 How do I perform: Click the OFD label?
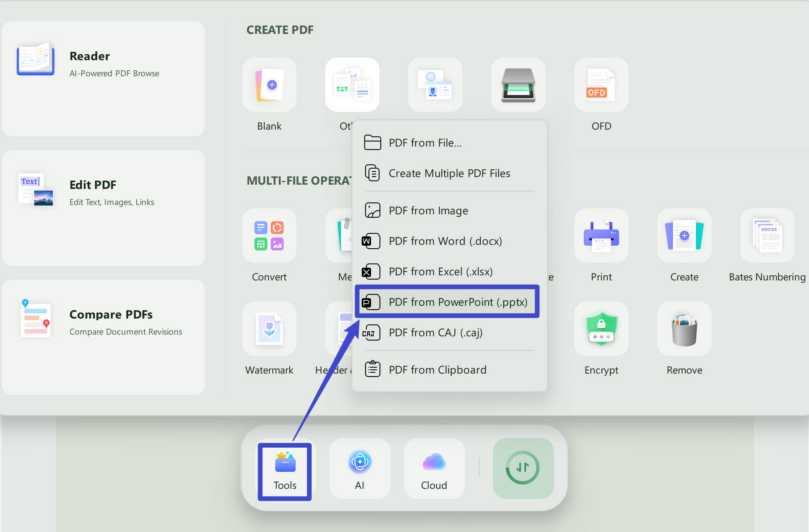coord(601,126)
